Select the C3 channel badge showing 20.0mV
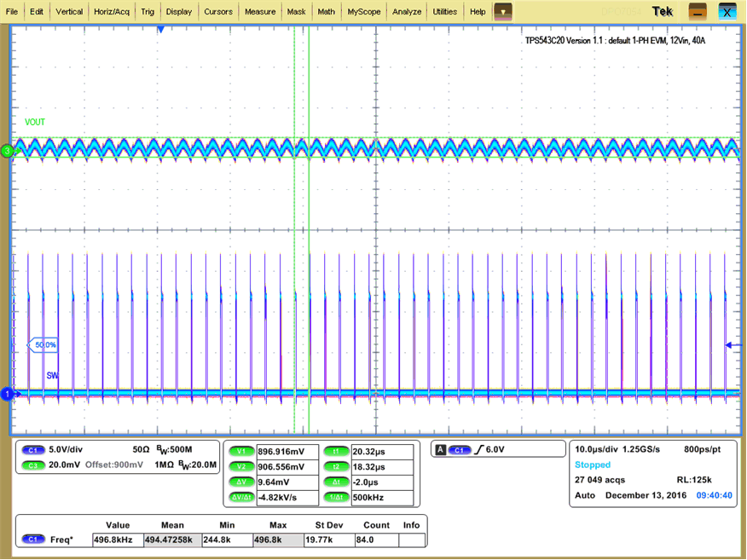Screen dimensions: 747x560 [32, 465]
